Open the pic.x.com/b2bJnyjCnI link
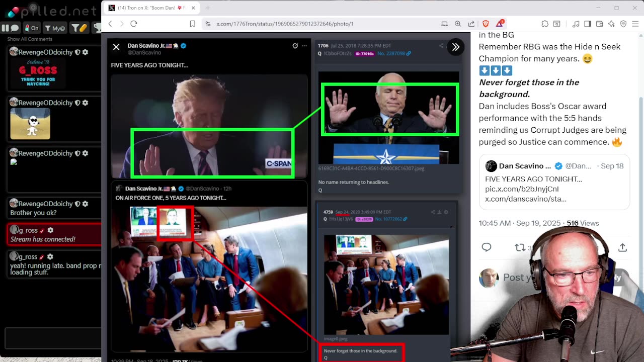The height and width of the screenshot is (362, 644). point(522,189)
